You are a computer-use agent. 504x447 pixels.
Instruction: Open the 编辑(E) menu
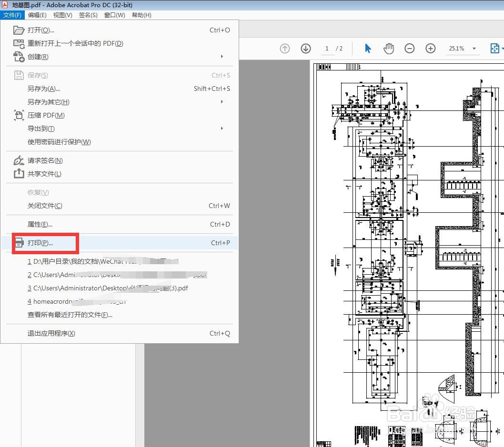pyautogui.click(x=37, y=15)
